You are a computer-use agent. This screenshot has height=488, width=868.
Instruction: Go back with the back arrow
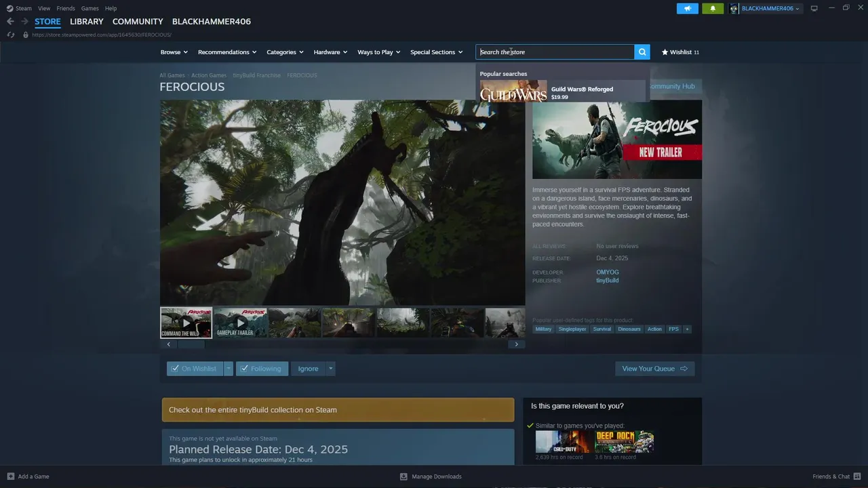(10, 22)
